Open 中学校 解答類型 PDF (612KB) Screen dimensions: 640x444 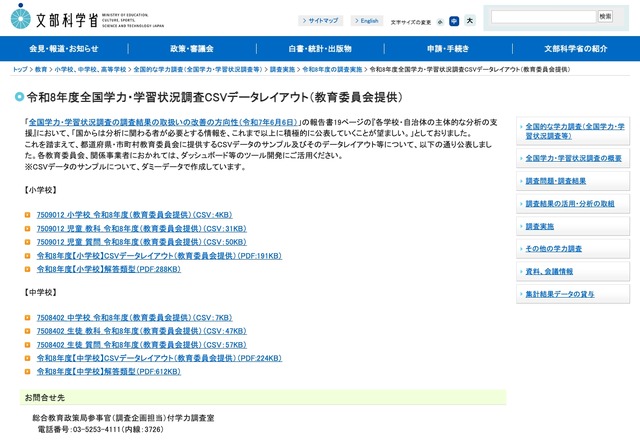click(x=109, y=372)
